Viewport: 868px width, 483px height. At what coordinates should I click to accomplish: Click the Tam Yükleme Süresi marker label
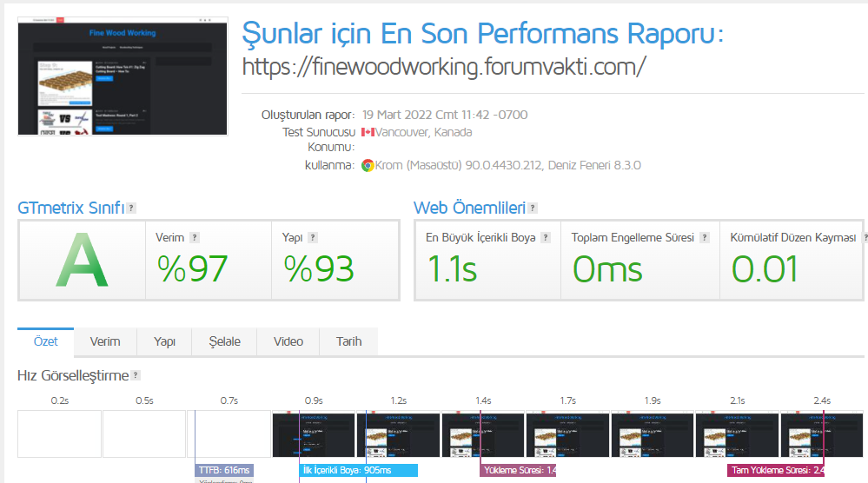[776, 470]
